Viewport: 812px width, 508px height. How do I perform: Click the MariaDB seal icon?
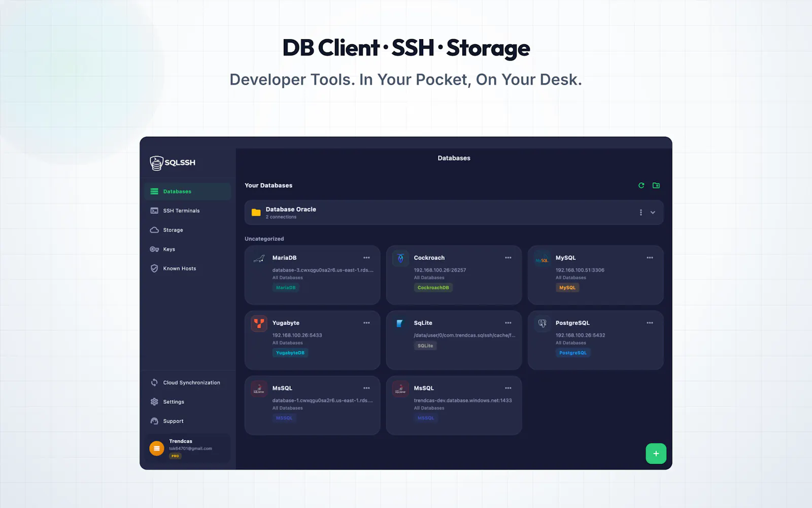259,259
